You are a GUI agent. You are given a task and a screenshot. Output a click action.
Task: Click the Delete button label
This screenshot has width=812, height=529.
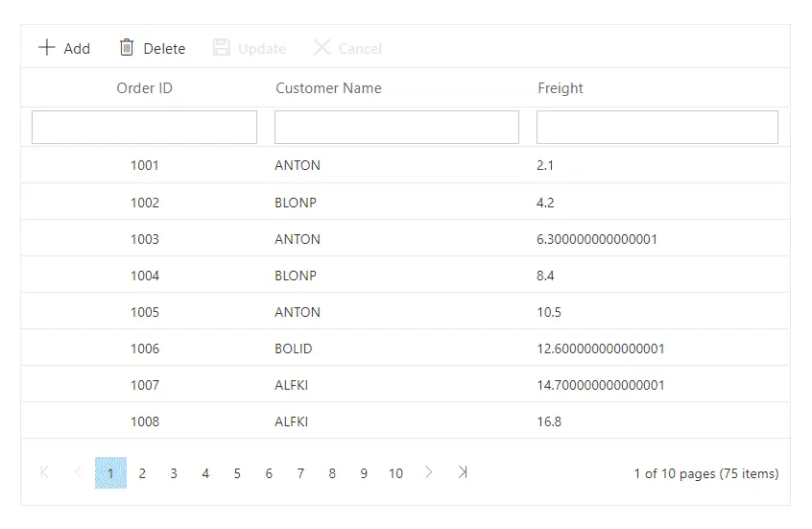164,49
